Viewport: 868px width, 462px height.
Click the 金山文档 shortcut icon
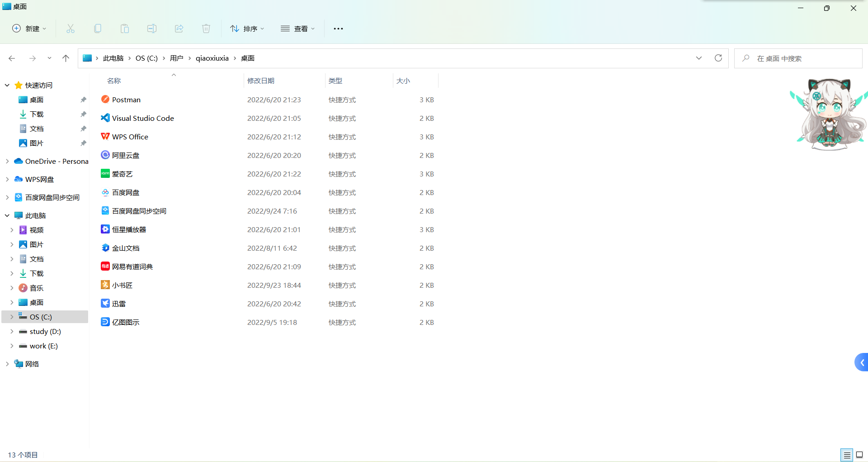105,248
